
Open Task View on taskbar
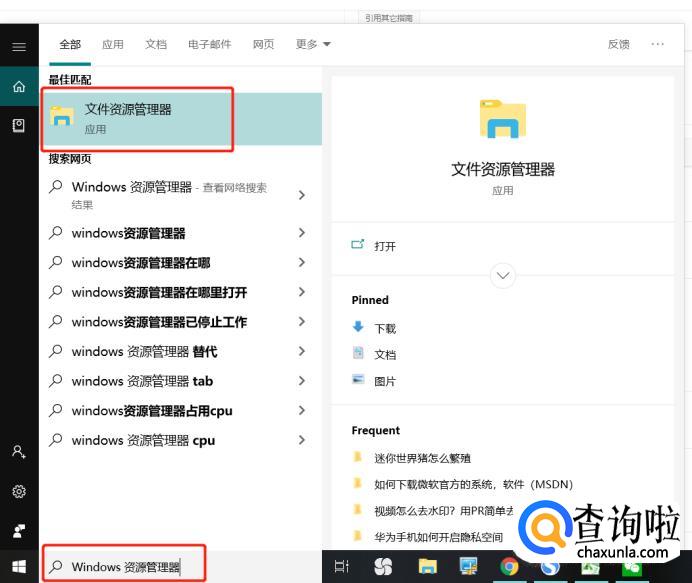342,566
